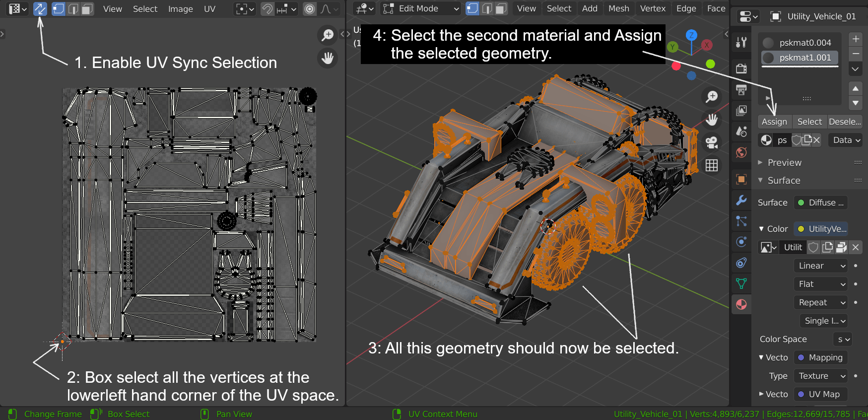868x420 pixels.
Task: Open UV snapping options dropdown
Action: click(x=287, y=9)
